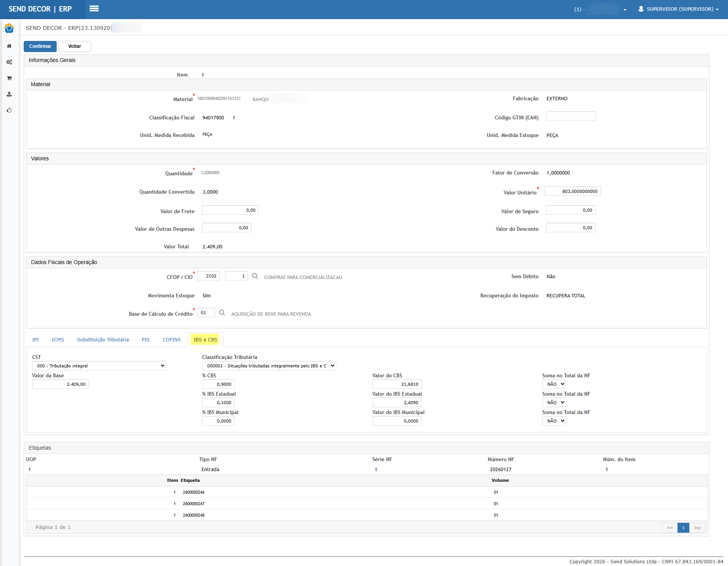Open the SUPERVISOR user menu
Screen dimensions: 728x566
point(678,9)
